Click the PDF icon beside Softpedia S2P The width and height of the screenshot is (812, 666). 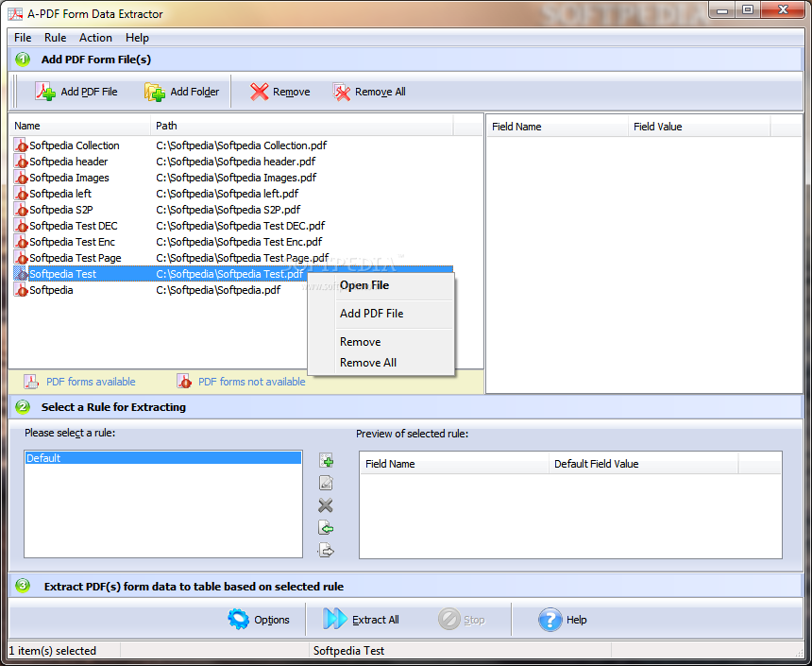pos(21,210)
